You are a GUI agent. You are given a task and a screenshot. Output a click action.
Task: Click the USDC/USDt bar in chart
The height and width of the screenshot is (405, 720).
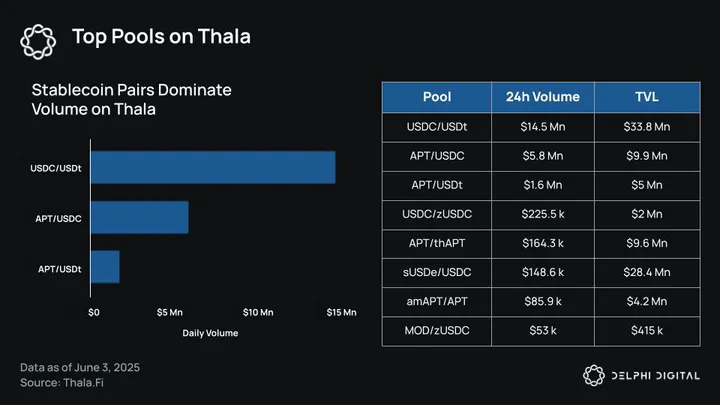pyautogui.click(x=212, y=167)
